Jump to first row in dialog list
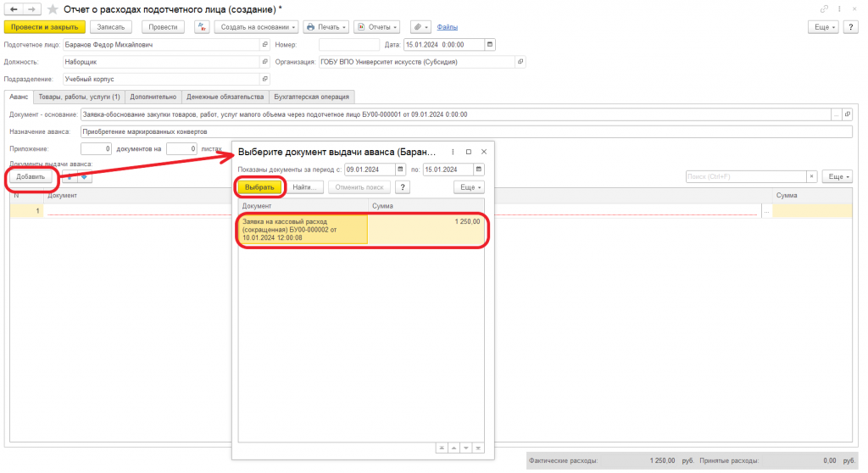868x473 pixels. tap(442, 448)
